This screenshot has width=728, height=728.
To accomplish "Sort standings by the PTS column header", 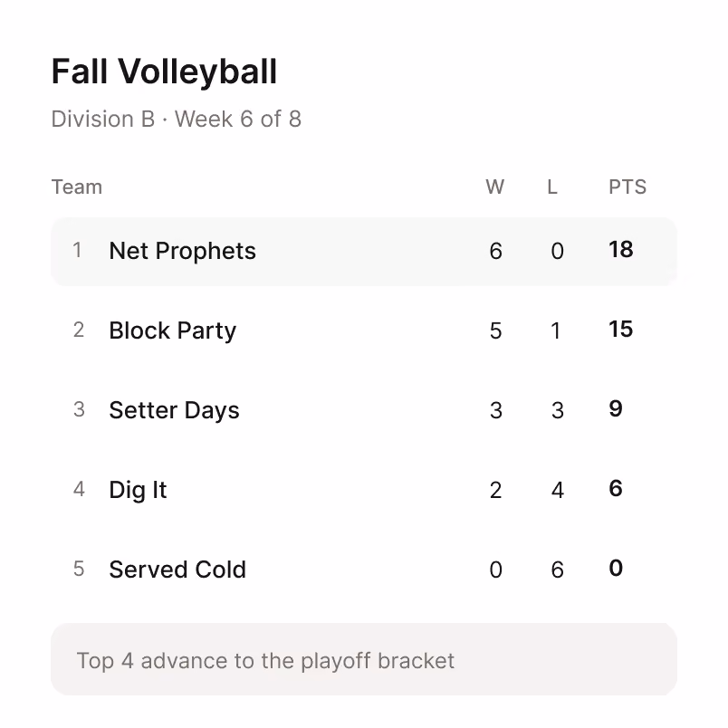I will [627, 187].
